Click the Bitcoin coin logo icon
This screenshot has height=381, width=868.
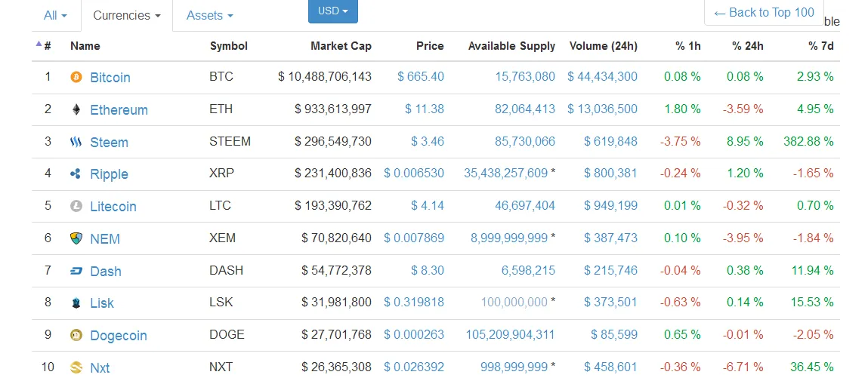(x=76, y=77)
